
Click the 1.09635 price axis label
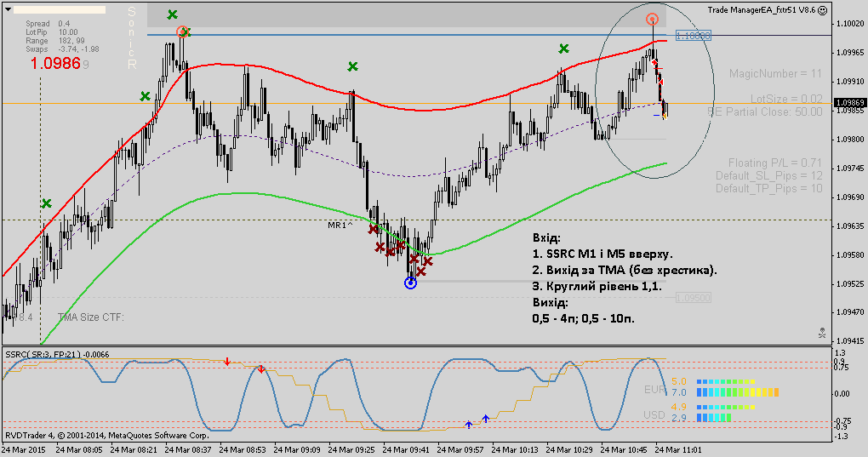850,226
